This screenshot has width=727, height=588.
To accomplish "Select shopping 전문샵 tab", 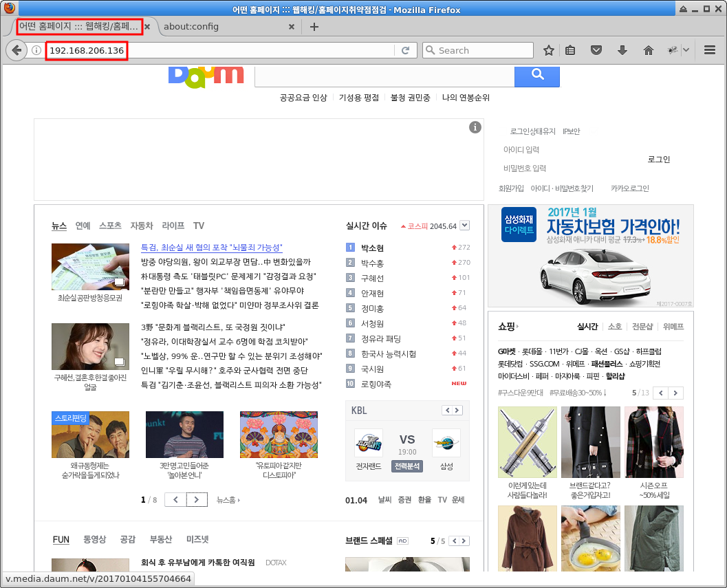I will [642, 327].
